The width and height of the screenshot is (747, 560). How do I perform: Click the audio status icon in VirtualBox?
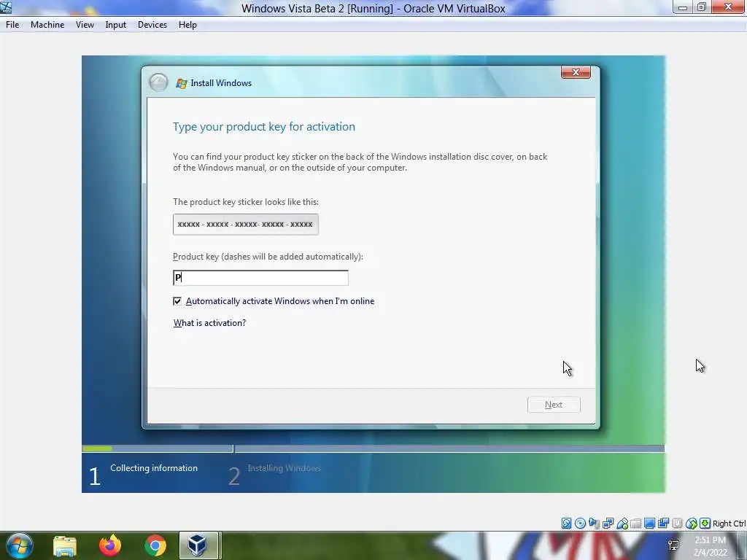pyautogui.click(x=594, y=524)
